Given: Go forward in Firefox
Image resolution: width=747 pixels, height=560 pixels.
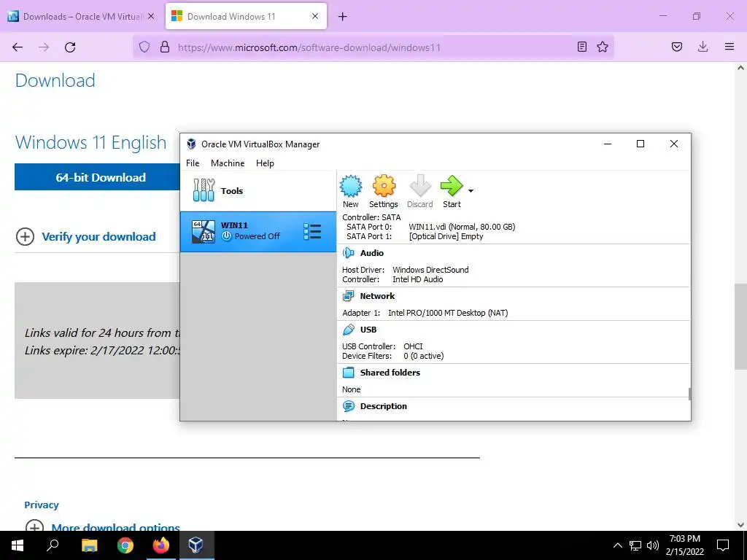Looking at the screenshot, I should point(44,47).
